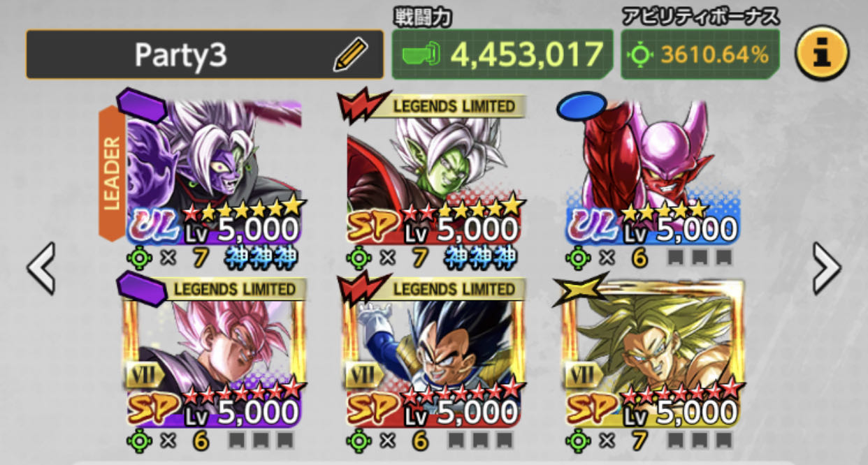
Task: Tap the pencil edit icon beside Party3
Action: (350, 55)
